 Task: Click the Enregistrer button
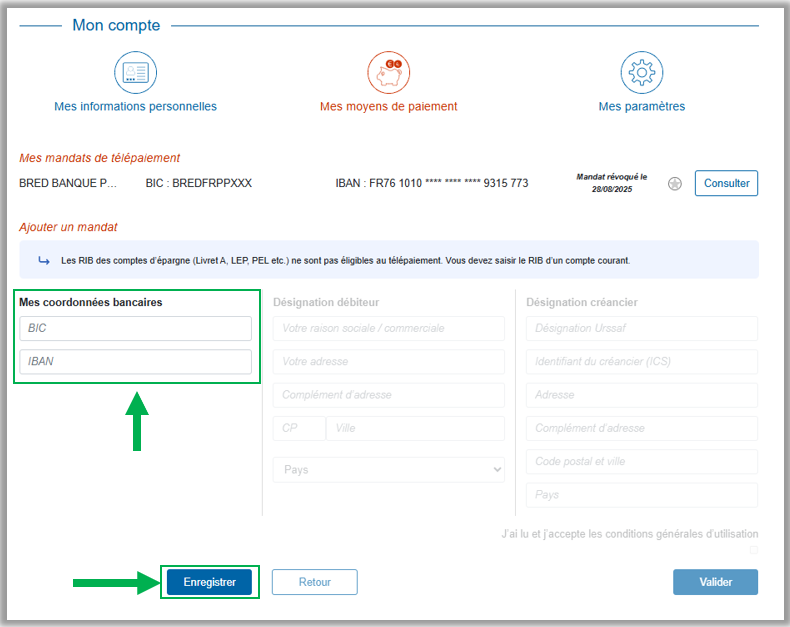point(209,582)
